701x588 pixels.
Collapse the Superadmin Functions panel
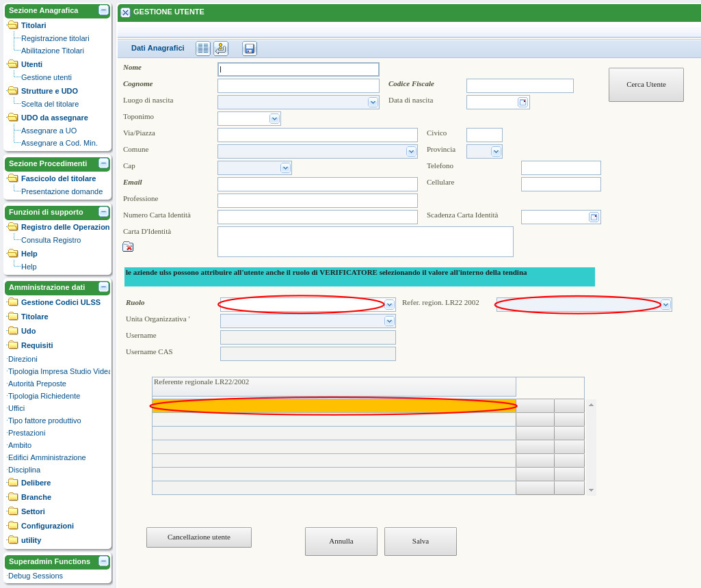pos(103,561)
